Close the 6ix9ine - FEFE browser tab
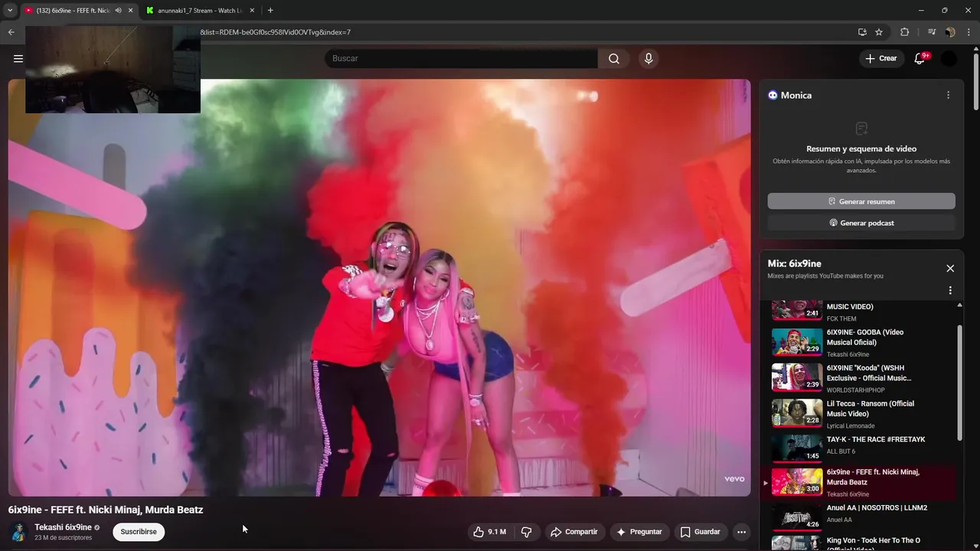 [130, 11]
